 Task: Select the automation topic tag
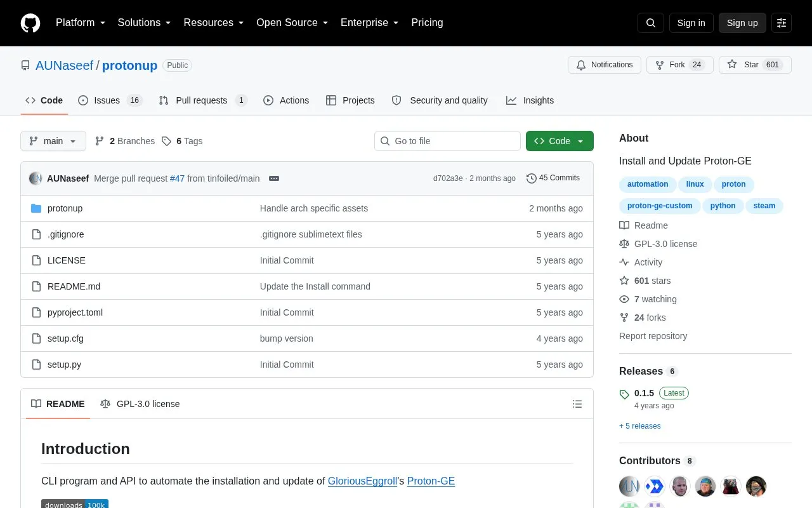648,184
